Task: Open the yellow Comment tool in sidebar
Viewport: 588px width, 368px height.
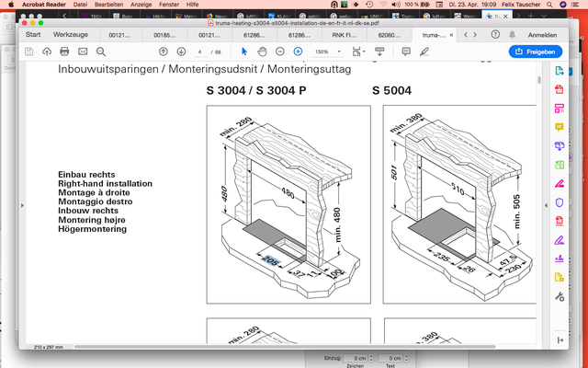Action: point(560,127)
